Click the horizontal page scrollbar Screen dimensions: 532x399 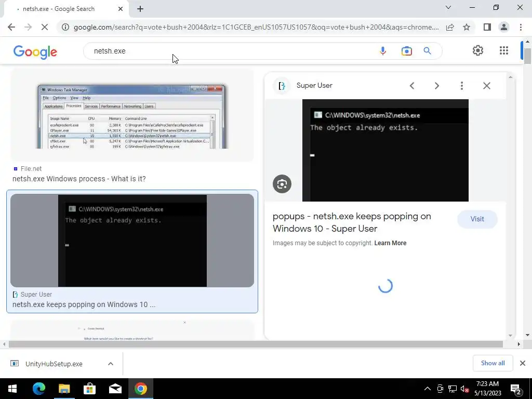[x=255, y=344]
